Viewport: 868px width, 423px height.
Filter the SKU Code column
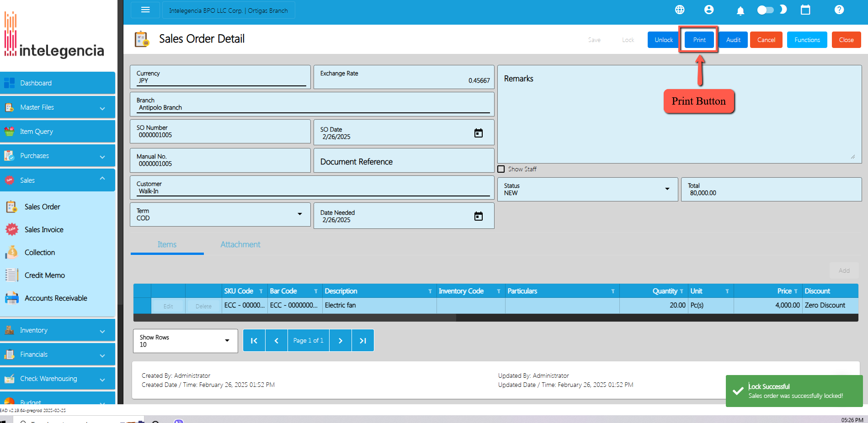[x=261, y=291]
